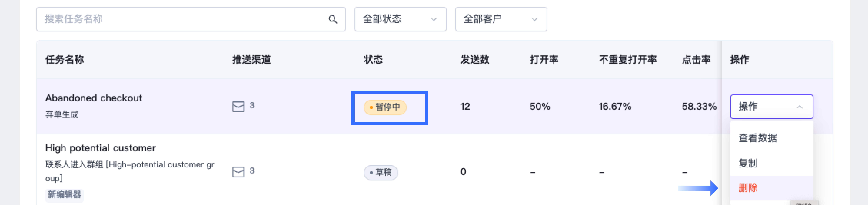Viewport: 868px width, 205px height.
Task: Click the 任务名称 column header
Action: coord(65,60)
